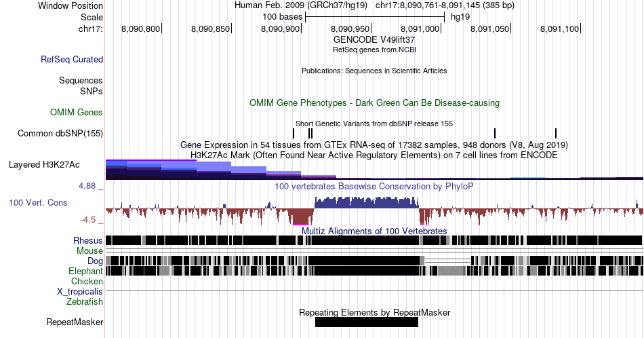
Task: Click 100 vertebrates Basewise Conservation by PhyloP title
Action: pyautogui.click(x=374, y=186)
